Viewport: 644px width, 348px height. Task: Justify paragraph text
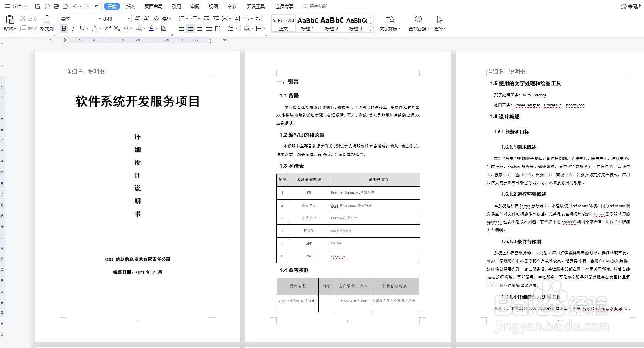[x=209, y=28]
